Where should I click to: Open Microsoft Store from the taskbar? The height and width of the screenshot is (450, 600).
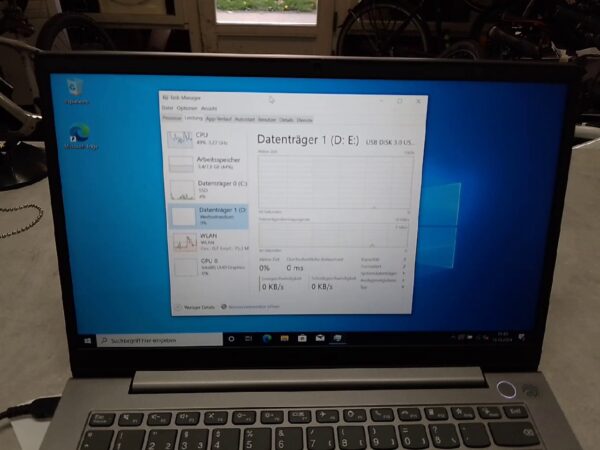[x=301, y=339]
